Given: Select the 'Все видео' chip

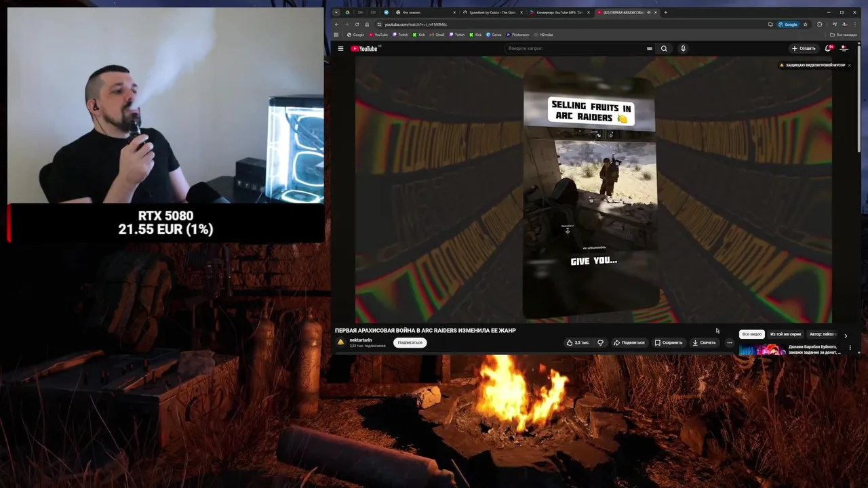Looking at the screenshot, I should [752, 334].
